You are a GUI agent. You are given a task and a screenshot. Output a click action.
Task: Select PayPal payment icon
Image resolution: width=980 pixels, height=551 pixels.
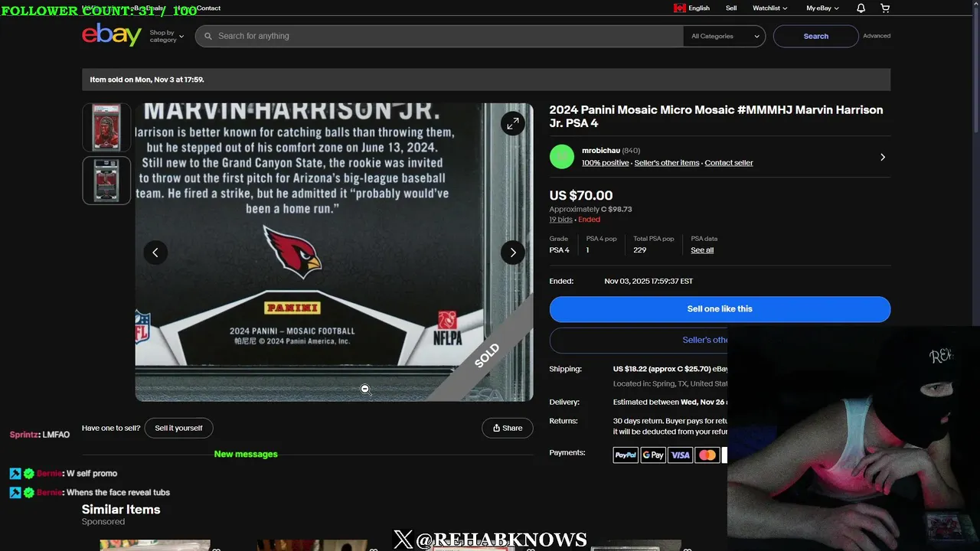(626, 455)
